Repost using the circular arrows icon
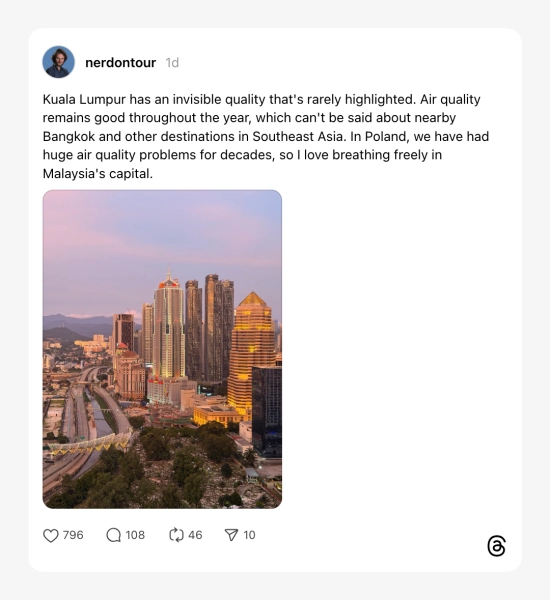 [x=176, y=535]
